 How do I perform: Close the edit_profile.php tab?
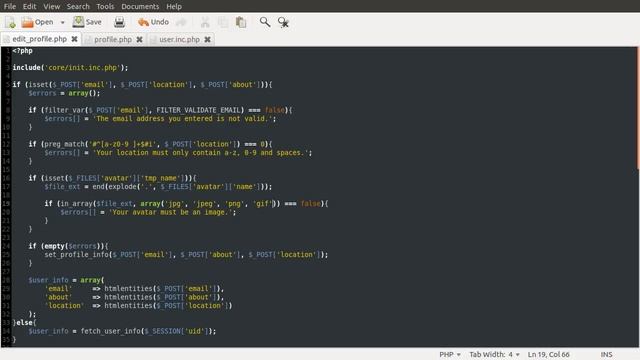74,39
